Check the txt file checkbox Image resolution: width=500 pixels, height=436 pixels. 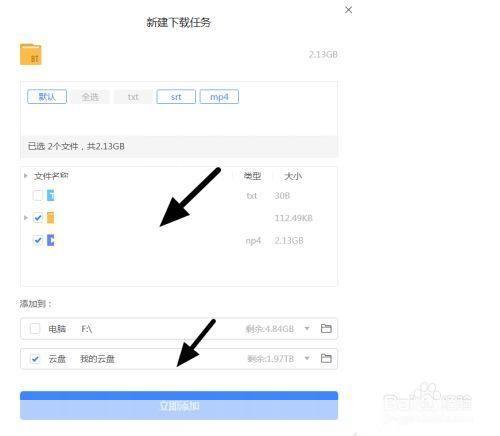[x=38, y=195]
